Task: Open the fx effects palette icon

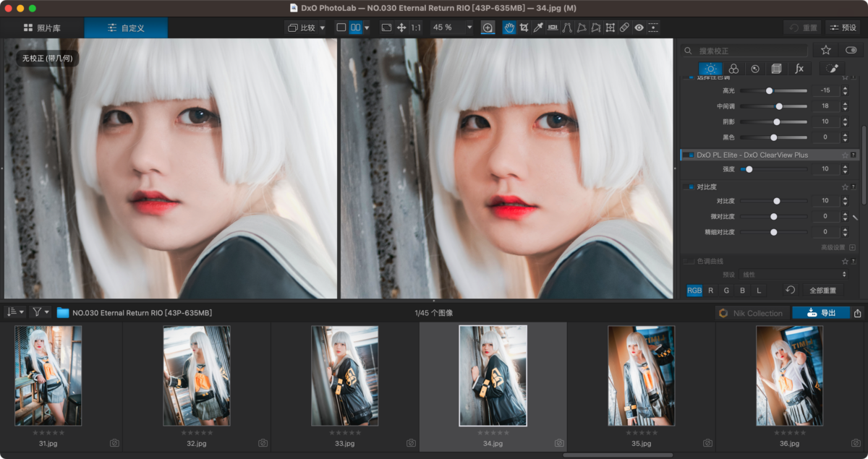Action: pyautogui.click(x=799, y=69)
